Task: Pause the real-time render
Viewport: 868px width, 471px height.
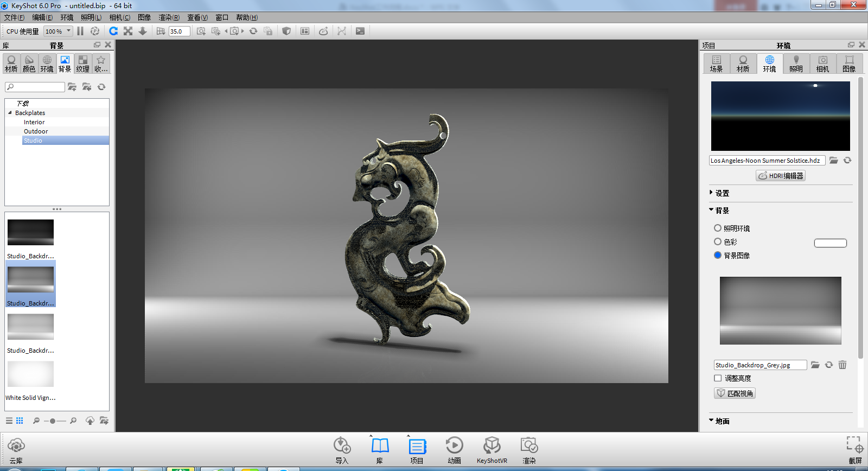Action: click(80, 31)
